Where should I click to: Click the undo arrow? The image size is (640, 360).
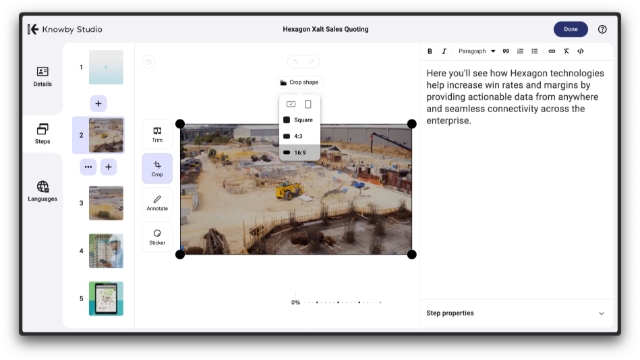pyautogui.click(x=296, y=62)
